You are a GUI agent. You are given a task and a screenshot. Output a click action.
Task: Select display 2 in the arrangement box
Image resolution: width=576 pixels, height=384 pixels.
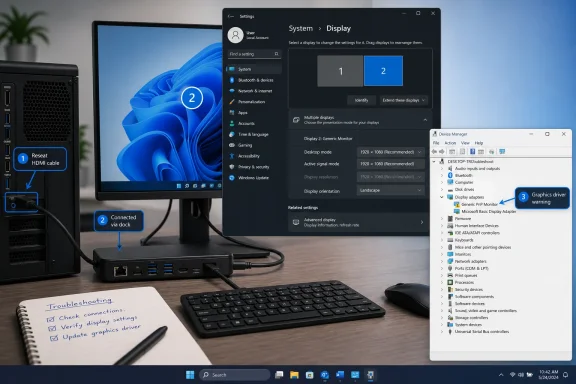tap(383, 71)
